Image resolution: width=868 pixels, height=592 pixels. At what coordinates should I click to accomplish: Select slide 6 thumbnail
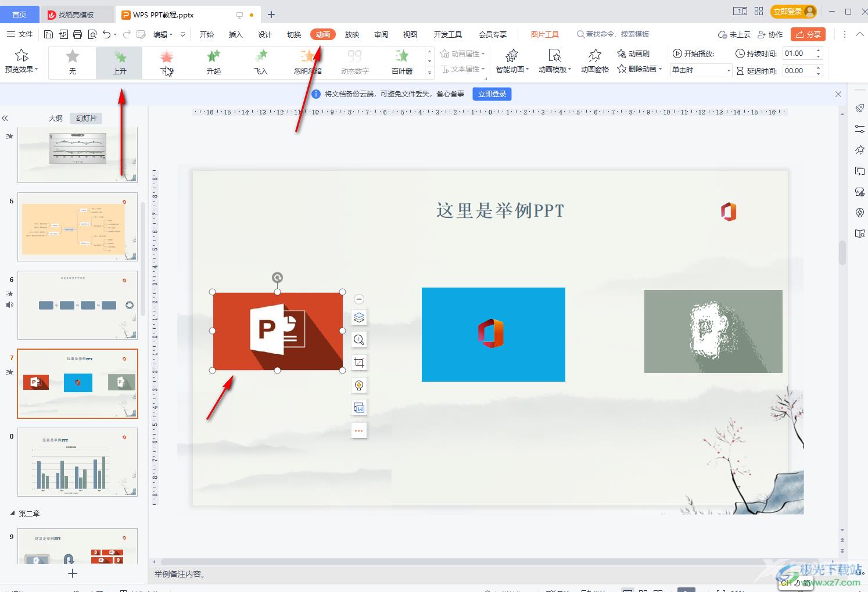pos(78,305)
